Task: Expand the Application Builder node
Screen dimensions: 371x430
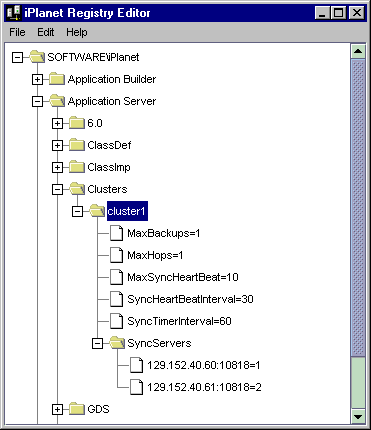Action: (37, 79)
